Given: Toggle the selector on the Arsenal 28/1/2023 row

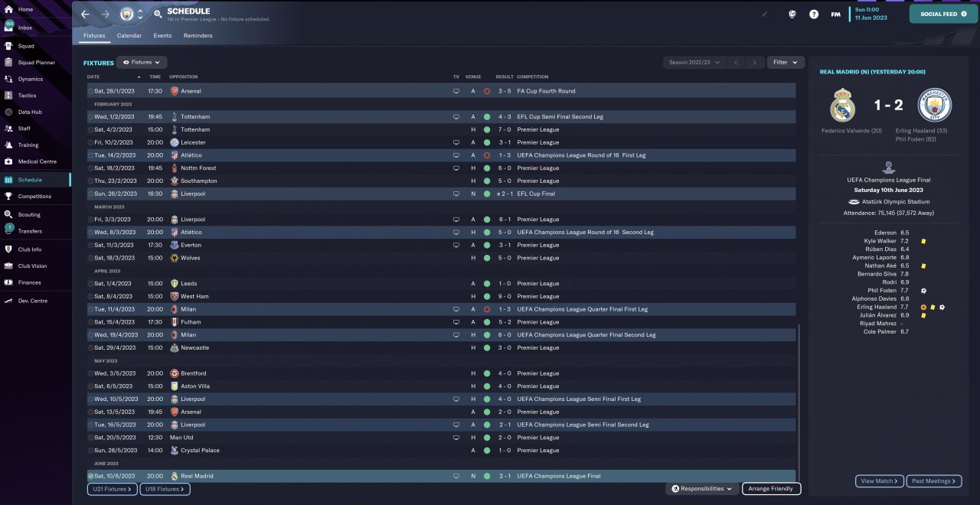Looking at the screenshot, I should pos(90,91).
